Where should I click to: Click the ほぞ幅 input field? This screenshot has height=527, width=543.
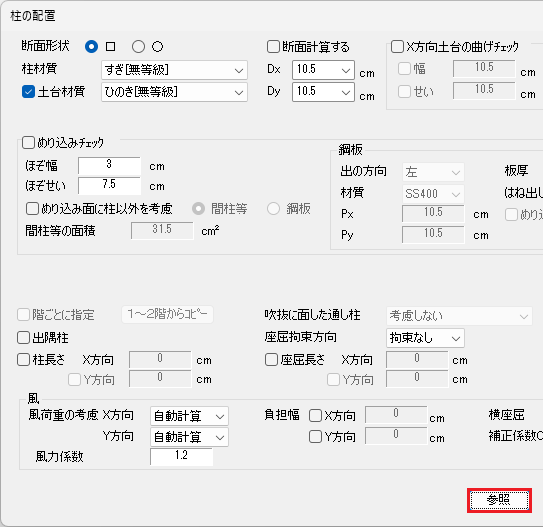coord(109,166)
